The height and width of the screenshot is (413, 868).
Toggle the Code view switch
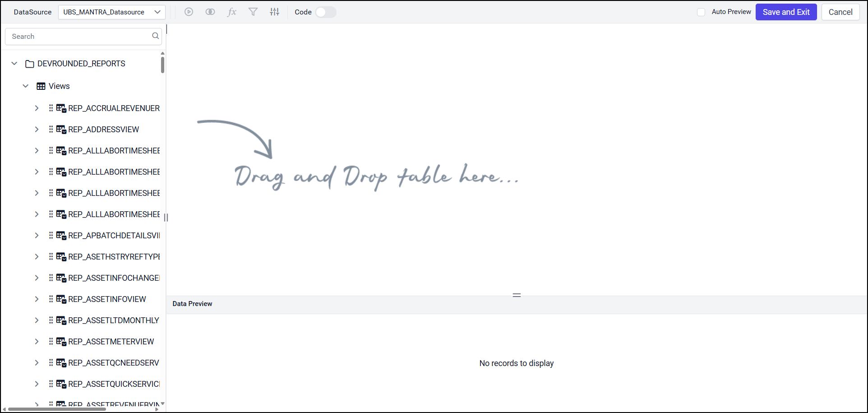click(325, 12)
